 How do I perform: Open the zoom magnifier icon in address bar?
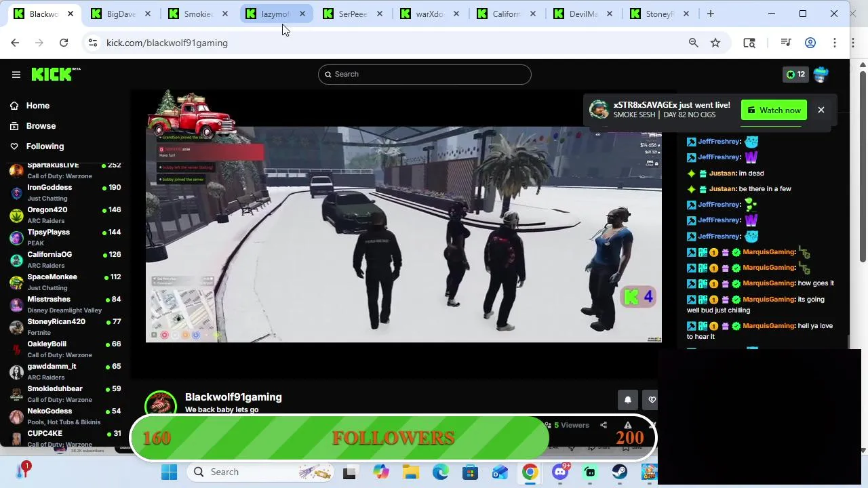click(x=693, y=43)
